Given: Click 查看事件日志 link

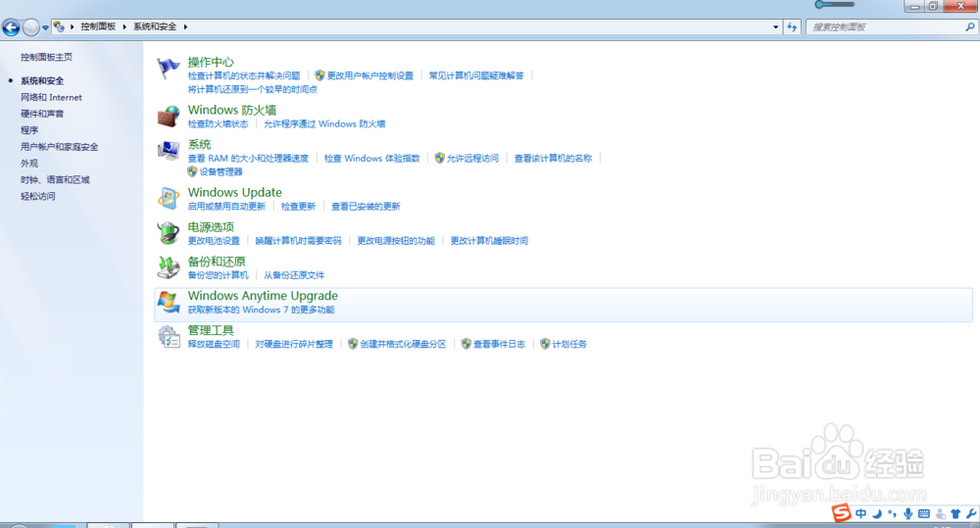Looking at the screenshot, I should click(500, 344).
